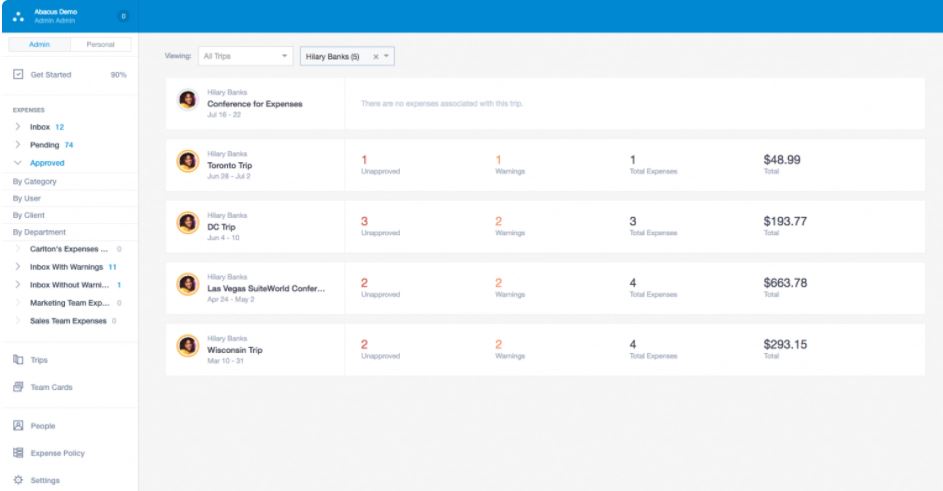Viewport: 943px width, 491px height.
Task: Select By User filter
Action: pyautogui.click(x=27, y=198)
